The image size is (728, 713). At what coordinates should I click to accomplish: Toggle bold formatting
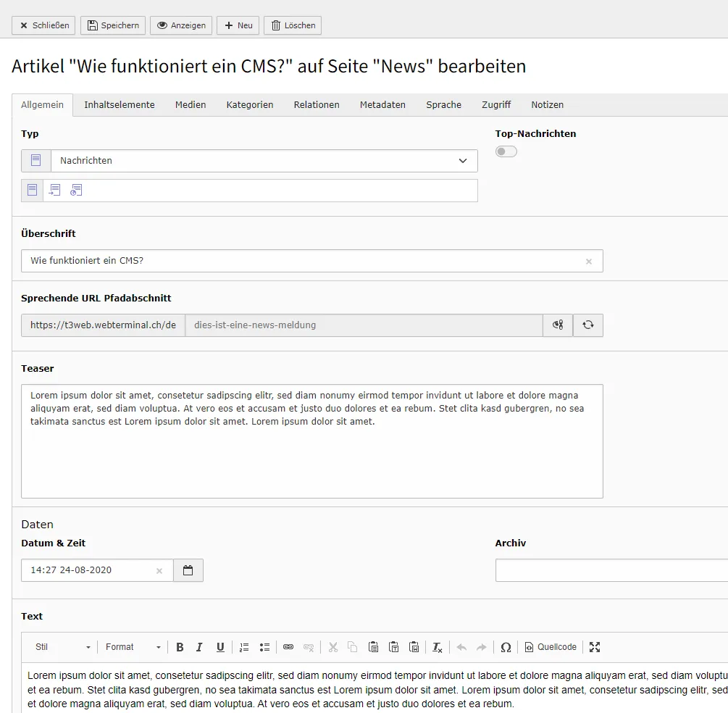[x=180, y=647]
